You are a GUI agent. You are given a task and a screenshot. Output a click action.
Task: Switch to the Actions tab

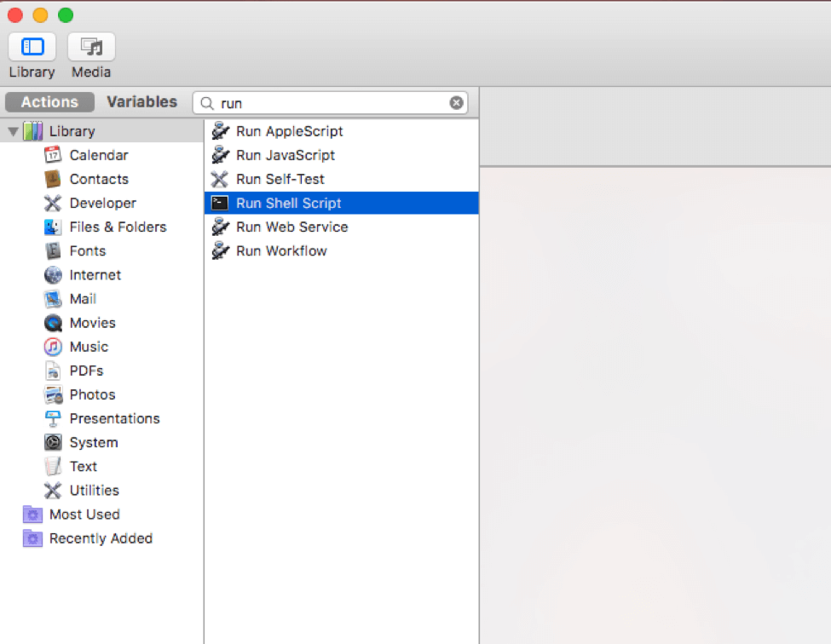(49, 101)
